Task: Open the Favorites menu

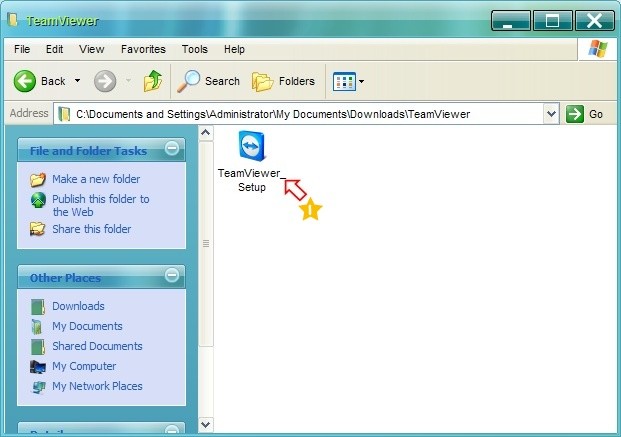Action: pyautogui.click(x=143, y=49)
